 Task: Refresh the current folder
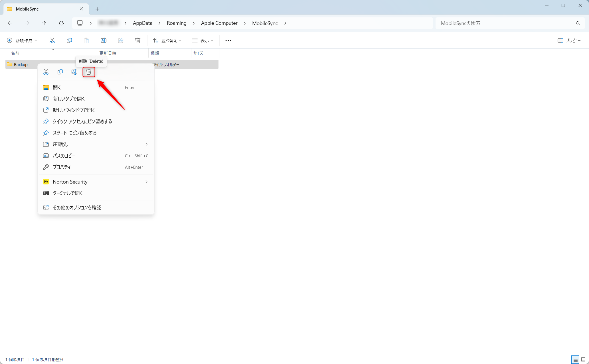61,23
